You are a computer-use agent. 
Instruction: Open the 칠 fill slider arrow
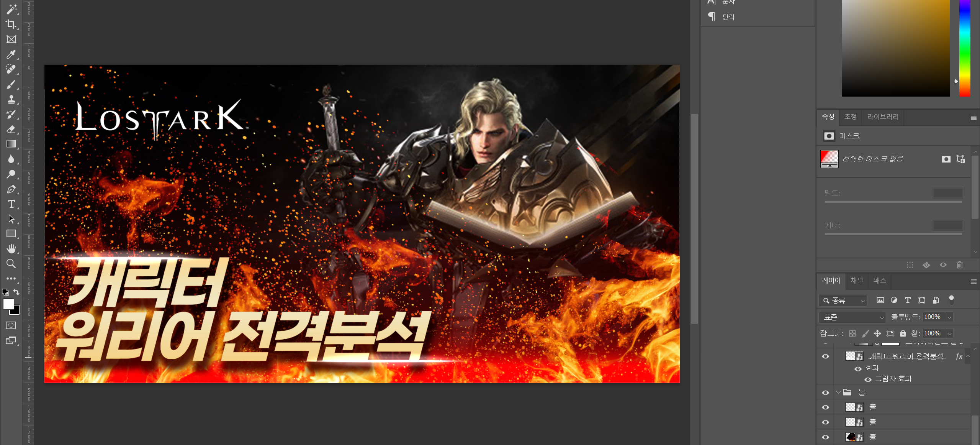[949, 333]
